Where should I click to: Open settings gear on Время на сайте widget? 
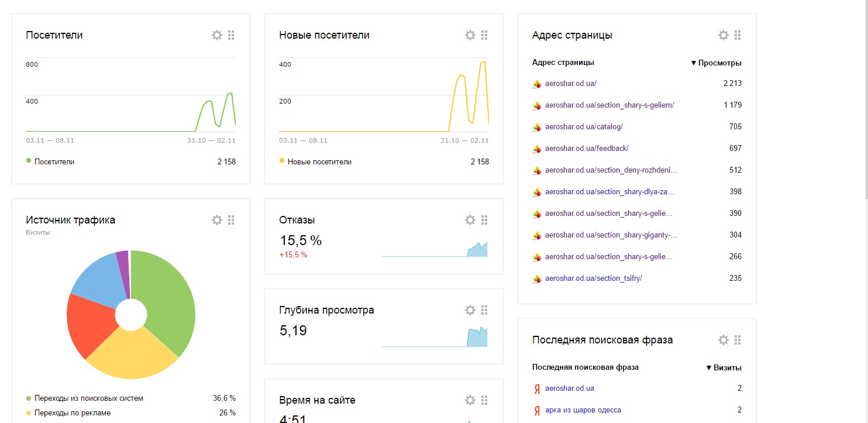click(470, 400)
